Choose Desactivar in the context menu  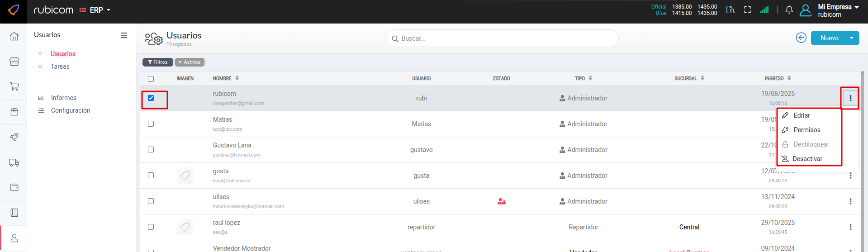coord(807,159)
